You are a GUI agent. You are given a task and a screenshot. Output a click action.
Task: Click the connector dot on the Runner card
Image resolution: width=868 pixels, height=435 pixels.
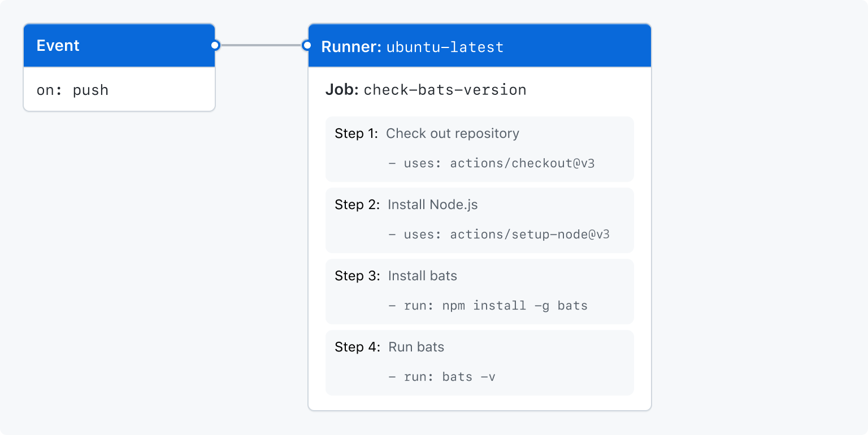306,45
